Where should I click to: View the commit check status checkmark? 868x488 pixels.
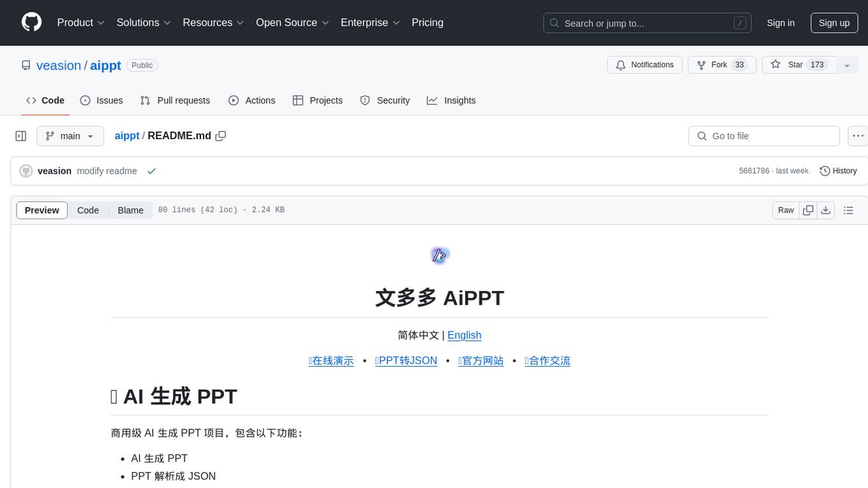tap(151, 171)
